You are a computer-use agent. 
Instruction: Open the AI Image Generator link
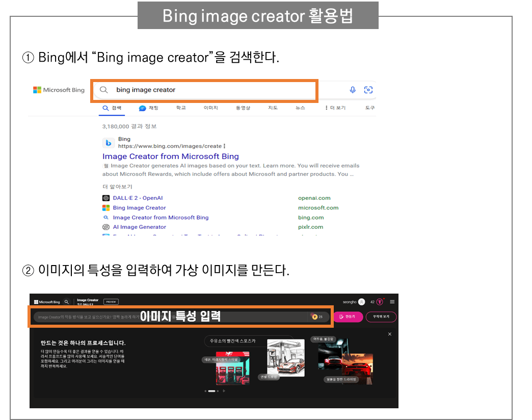click(140, 227)
